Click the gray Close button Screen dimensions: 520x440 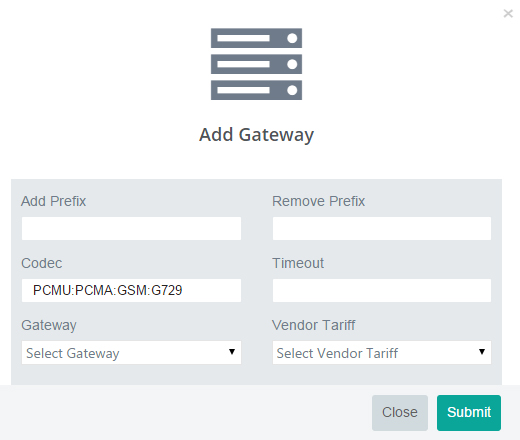400,413
